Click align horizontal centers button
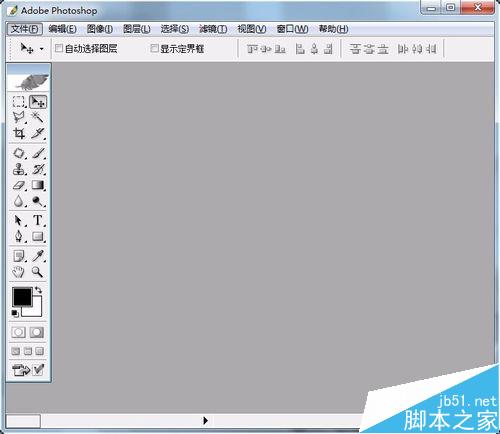The width and height of the screenshot is (500, 434). (314, 49)
